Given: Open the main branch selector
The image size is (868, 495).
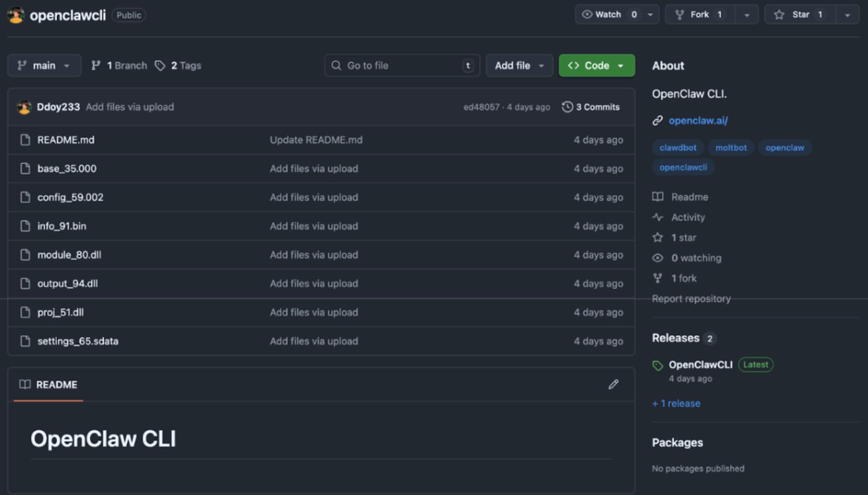Looking at the screenshot, I should click(44, 65).
